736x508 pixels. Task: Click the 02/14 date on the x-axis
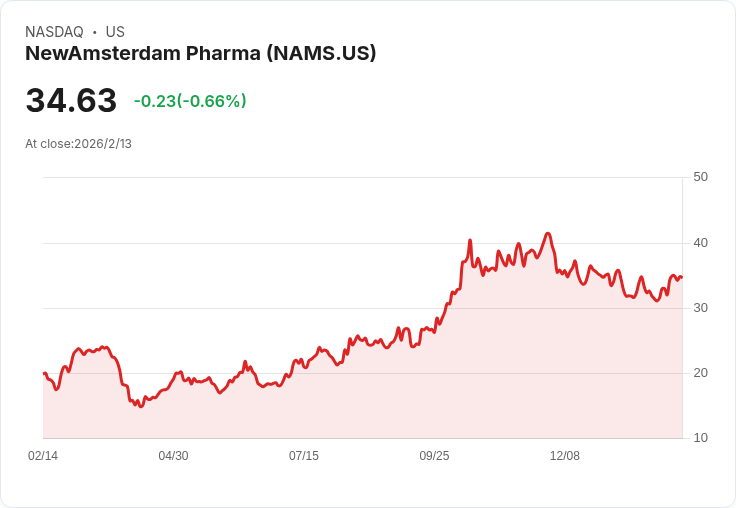coord(43,456)
